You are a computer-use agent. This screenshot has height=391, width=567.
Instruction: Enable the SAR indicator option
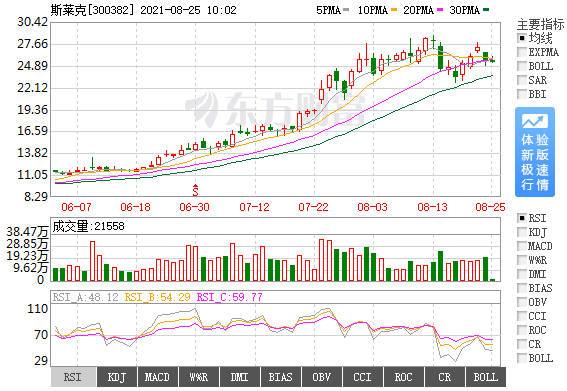(522, 80)
